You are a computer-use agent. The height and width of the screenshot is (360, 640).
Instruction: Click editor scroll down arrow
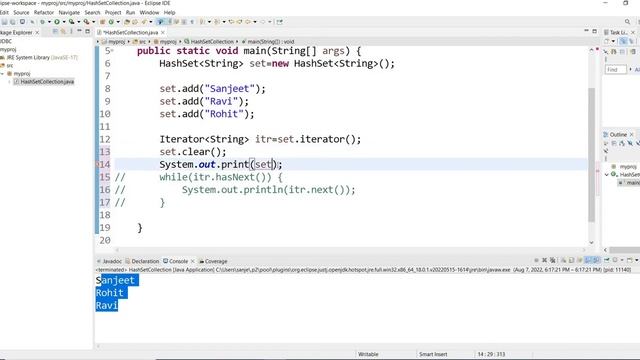click(591, 242)
